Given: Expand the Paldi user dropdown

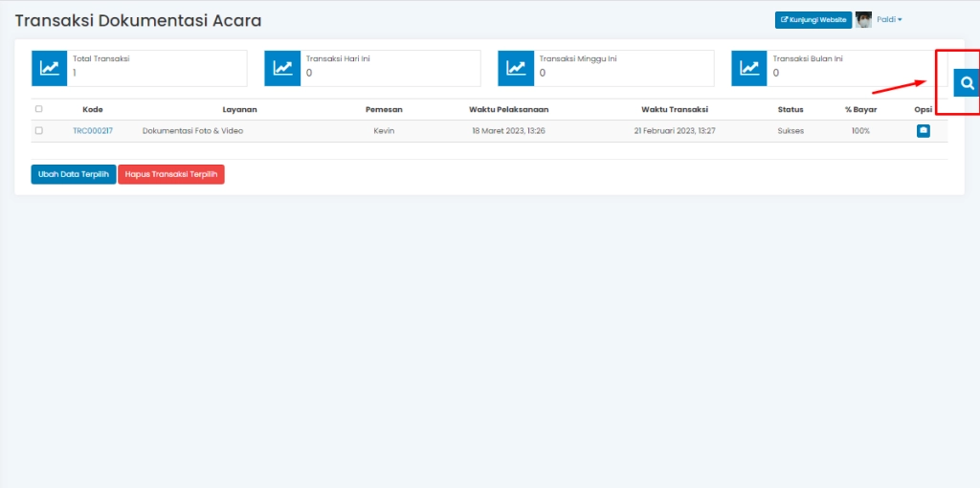Looking at the screenshot, I should coord(889,19).
